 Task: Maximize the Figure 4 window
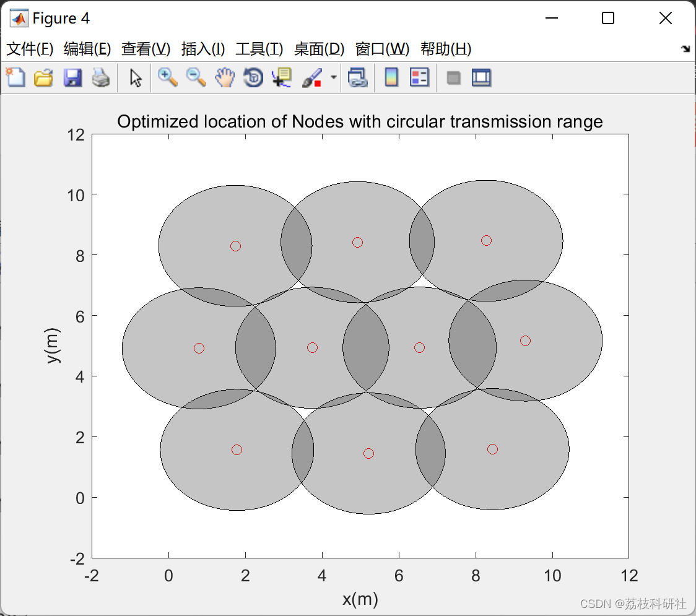tap(608, 18)
